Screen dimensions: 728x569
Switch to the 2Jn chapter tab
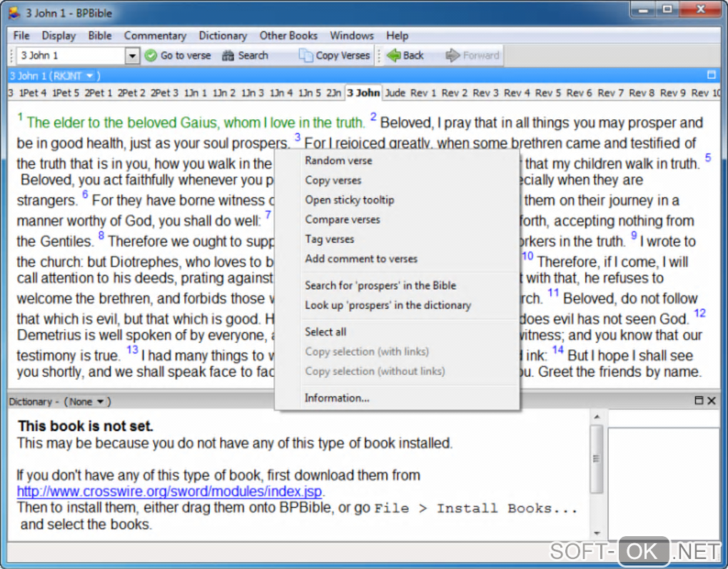pos(333,93)
